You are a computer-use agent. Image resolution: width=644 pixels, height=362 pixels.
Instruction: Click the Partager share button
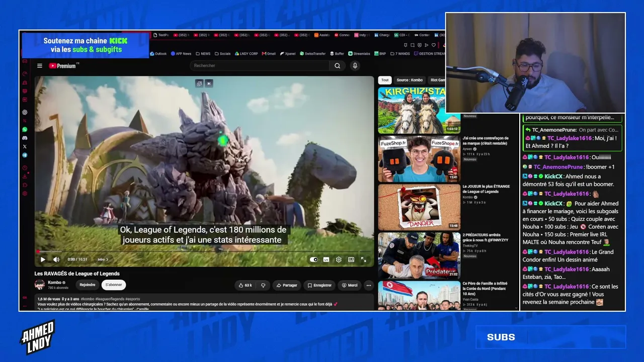pyautogui.click(x=287, y=285)
